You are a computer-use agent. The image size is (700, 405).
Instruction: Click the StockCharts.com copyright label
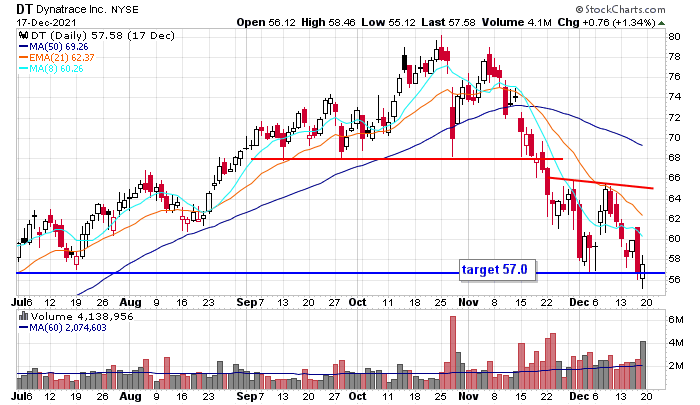620,9
